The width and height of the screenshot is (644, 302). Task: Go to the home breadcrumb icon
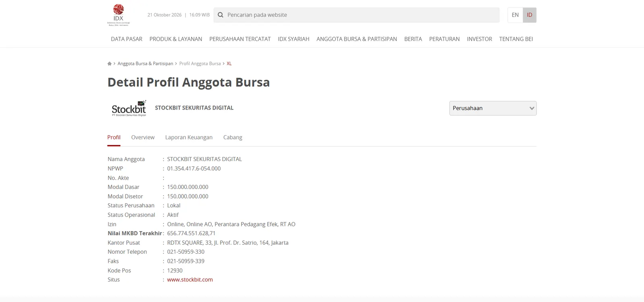109,64
